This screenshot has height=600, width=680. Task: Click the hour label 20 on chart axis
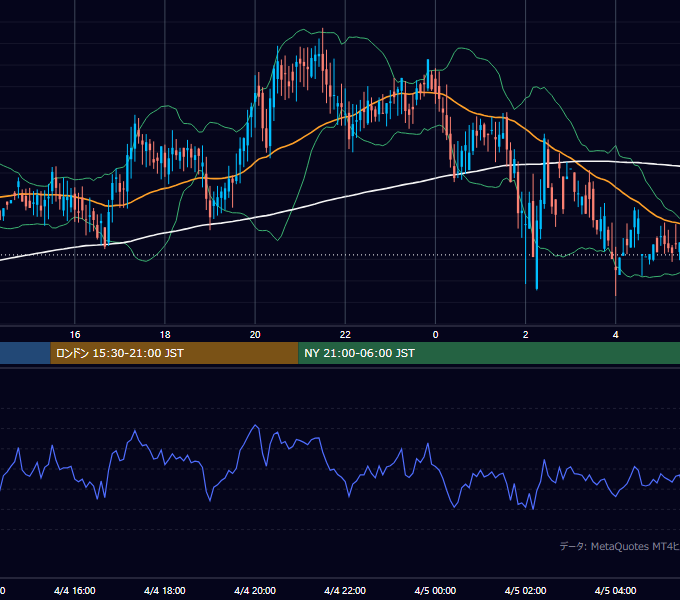click(x=255, y=335)
